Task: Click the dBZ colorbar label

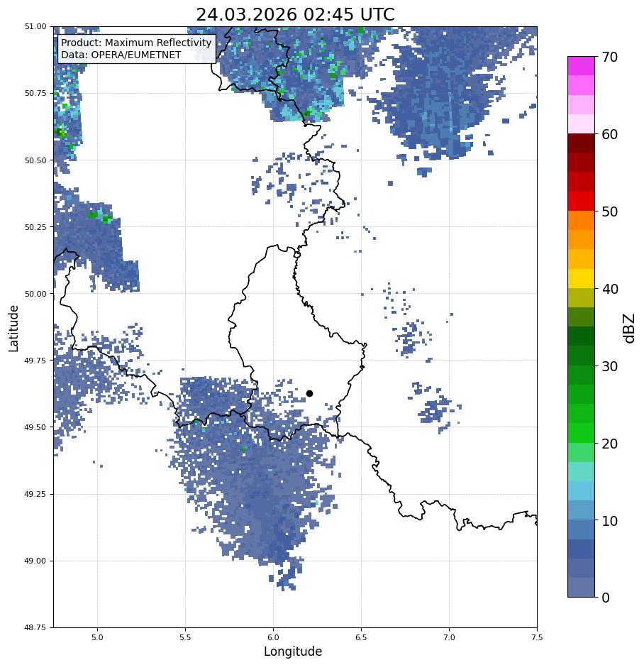Action: click(x=630, y=329)
